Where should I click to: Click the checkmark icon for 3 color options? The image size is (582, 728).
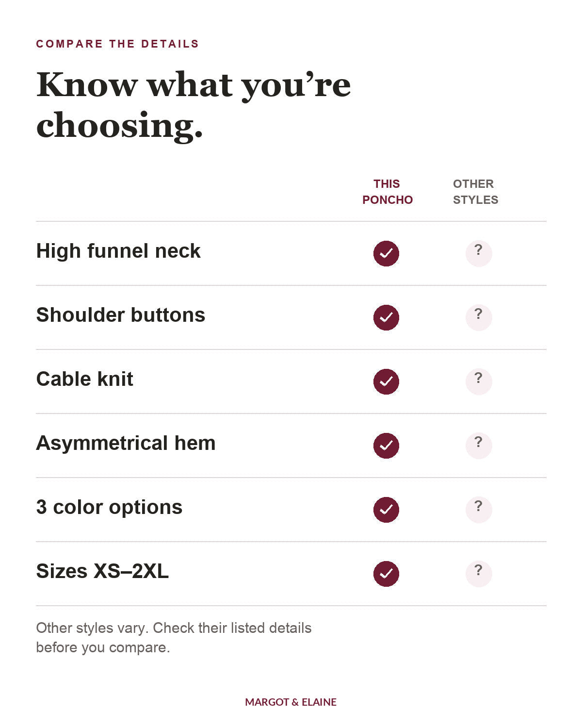[386, 510]
